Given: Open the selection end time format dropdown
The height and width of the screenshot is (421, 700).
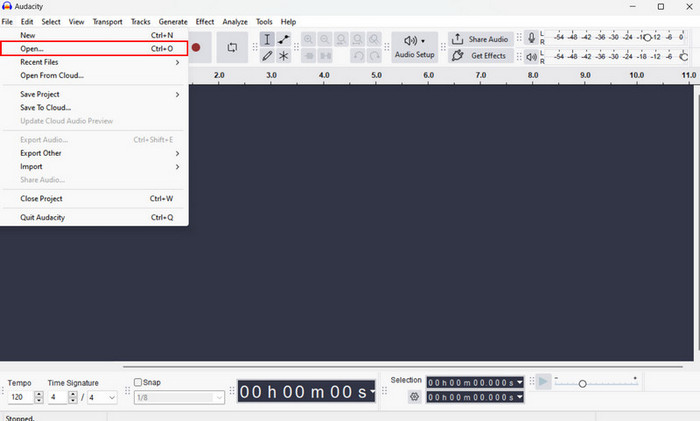Looking at the screenshot, I should 520,397.
